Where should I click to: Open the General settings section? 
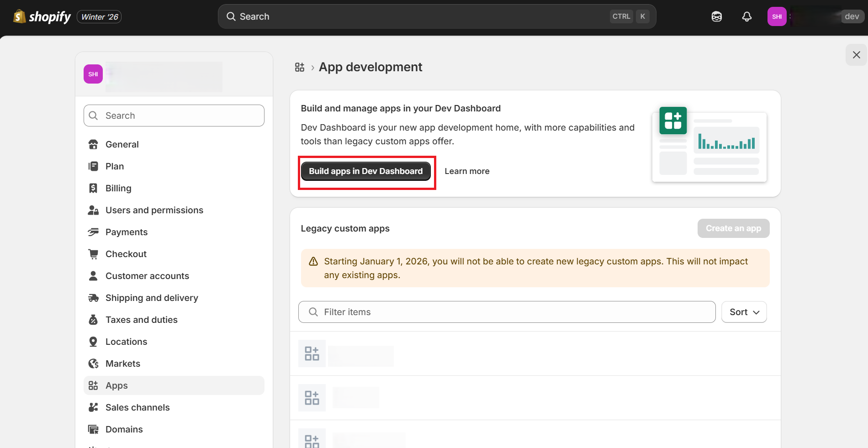[x=122, y=144]
